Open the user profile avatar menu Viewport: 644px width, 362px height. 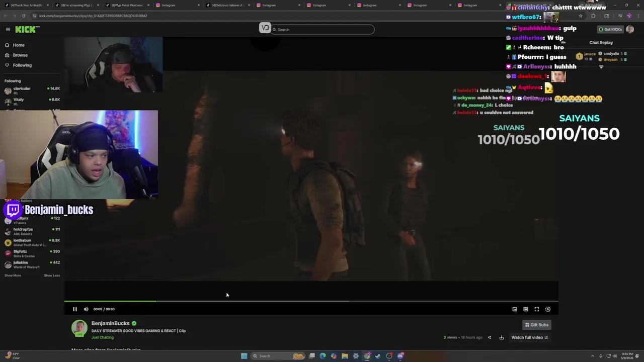click(x=630, y=30)
